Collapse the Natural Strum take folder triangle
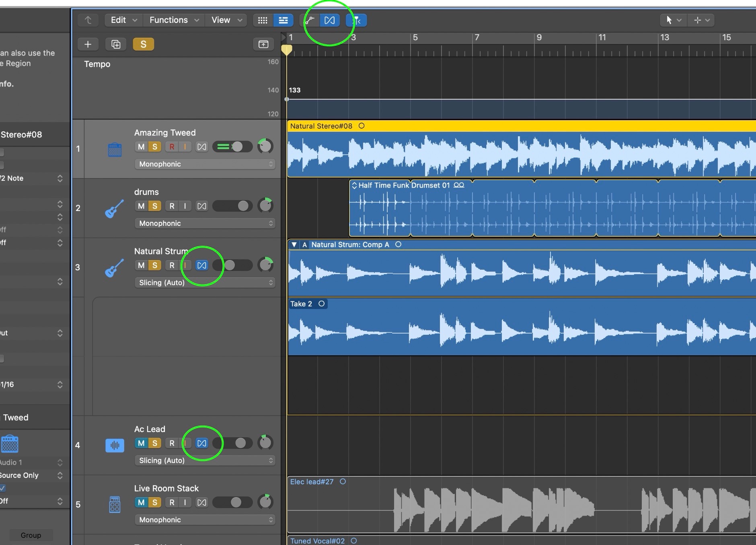Viewport: 756px width, 545px height. 294,245
